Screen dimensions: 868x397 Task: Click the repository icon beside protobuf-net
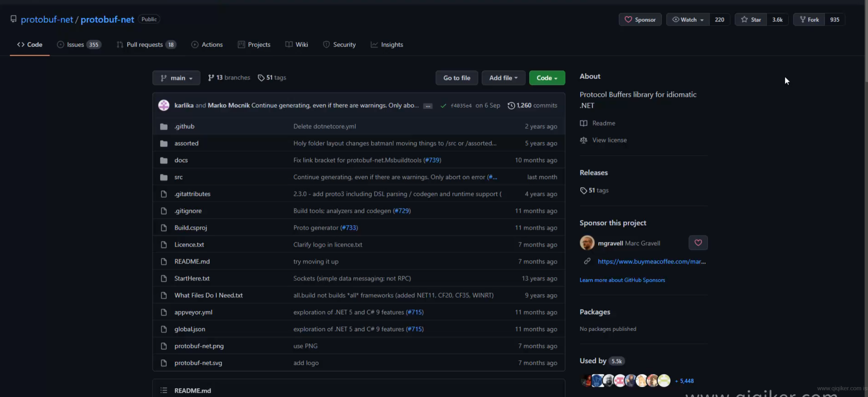click(x=13, y=19)
